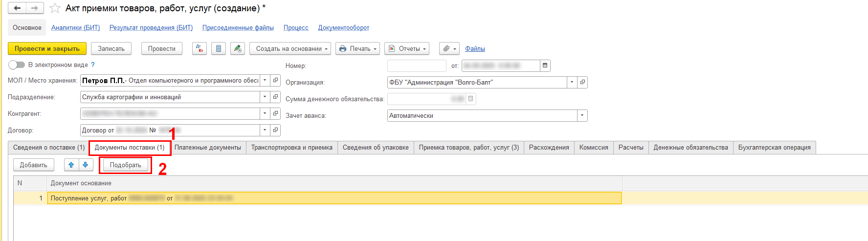Screen dimensions: 868x241
Task: Click the Дт/Кт accounting entries icon
Action: [200, 49]
